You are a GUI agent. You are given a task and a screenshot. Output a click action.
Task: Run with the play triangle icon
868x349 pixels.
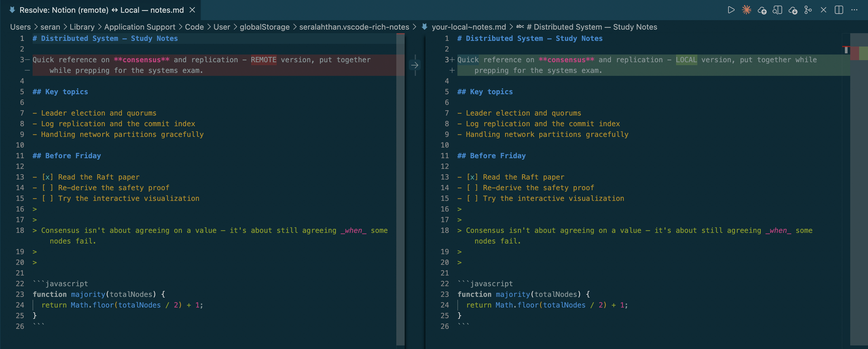731,10
